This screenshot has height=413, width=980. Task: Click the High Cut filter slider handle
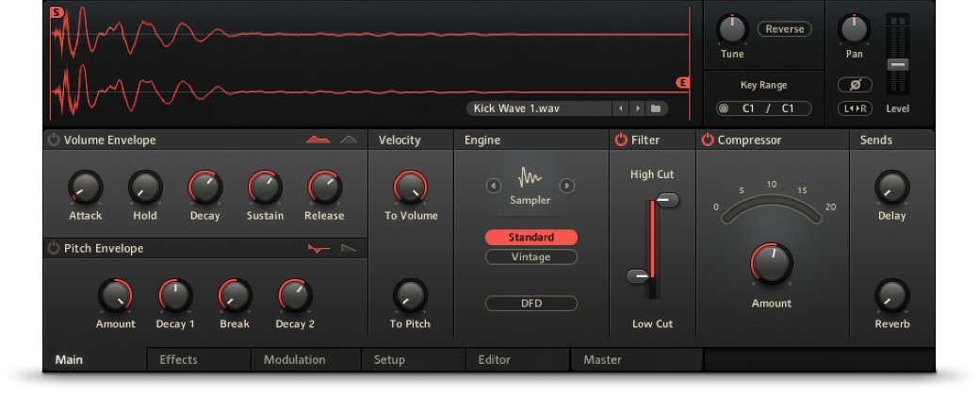(667, 200)
